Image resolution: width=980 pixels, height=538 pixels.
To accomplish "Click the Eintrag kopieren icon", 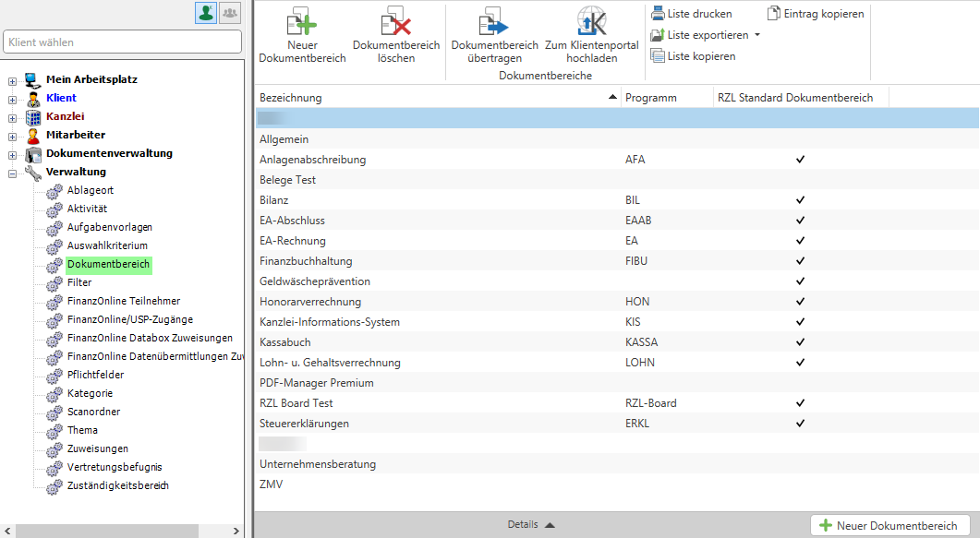I will (x=774, y=14).
